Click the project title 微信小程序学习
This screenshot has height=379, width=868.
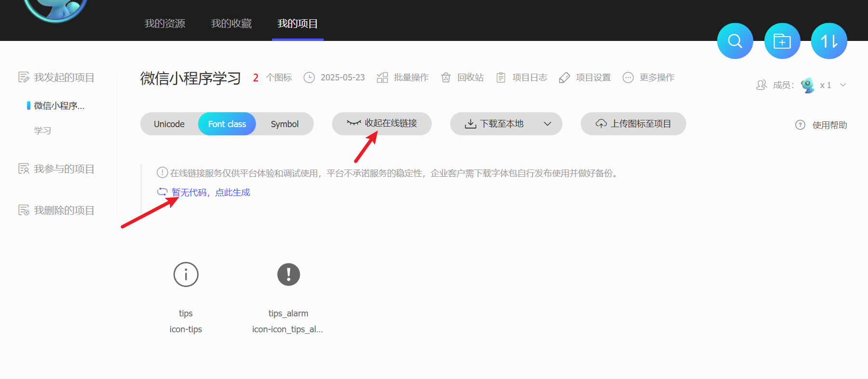tap(190, 78)
